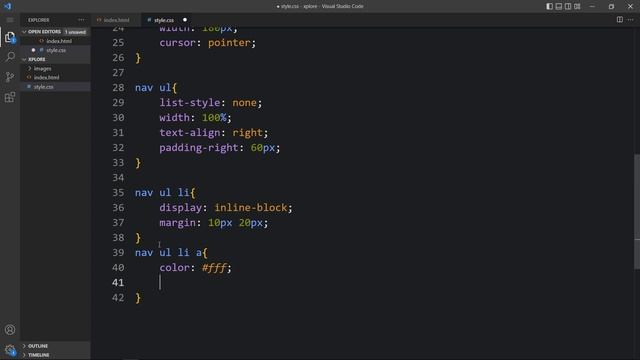Click 'text-align: right;' on line 31
This screenshot has width=640, height=360.
(x=213, y=133)
